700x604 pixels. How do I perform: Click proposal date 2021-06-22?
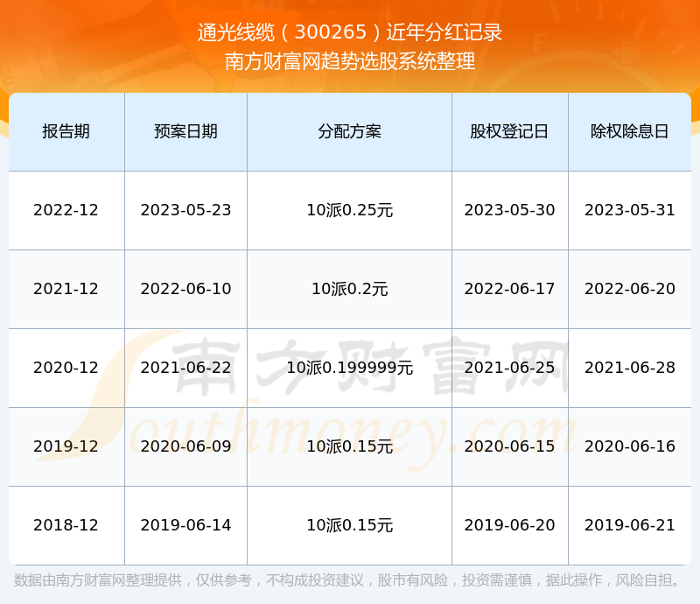[x=185, y=368]
